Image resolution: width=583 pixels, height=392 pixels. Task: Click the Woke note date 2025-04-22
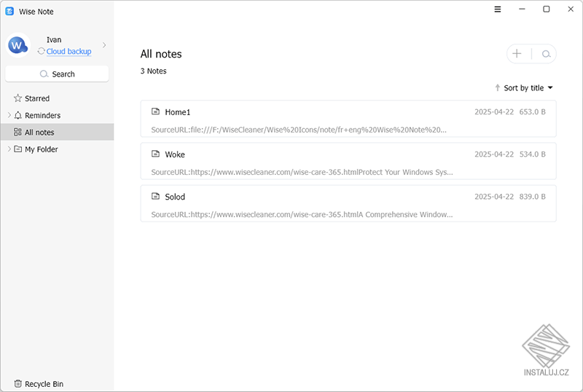pos(494,154)
